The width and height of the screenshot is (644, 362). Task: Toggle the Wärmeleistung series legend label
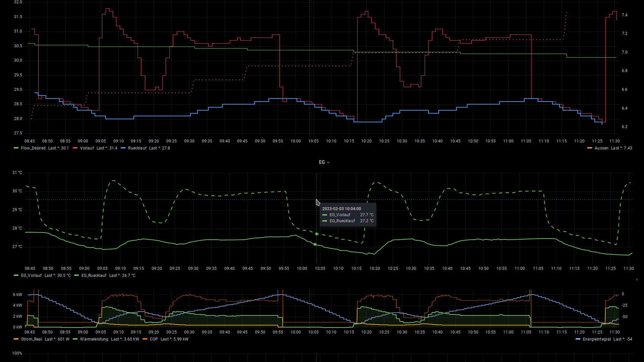pos(94,339)
